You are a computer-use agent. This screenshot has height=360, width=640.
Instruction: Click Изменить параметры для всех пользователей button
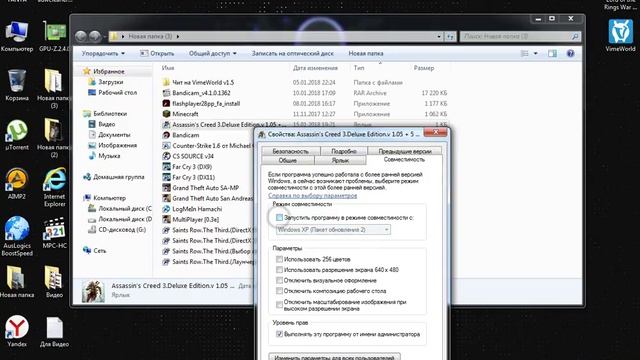334,357
